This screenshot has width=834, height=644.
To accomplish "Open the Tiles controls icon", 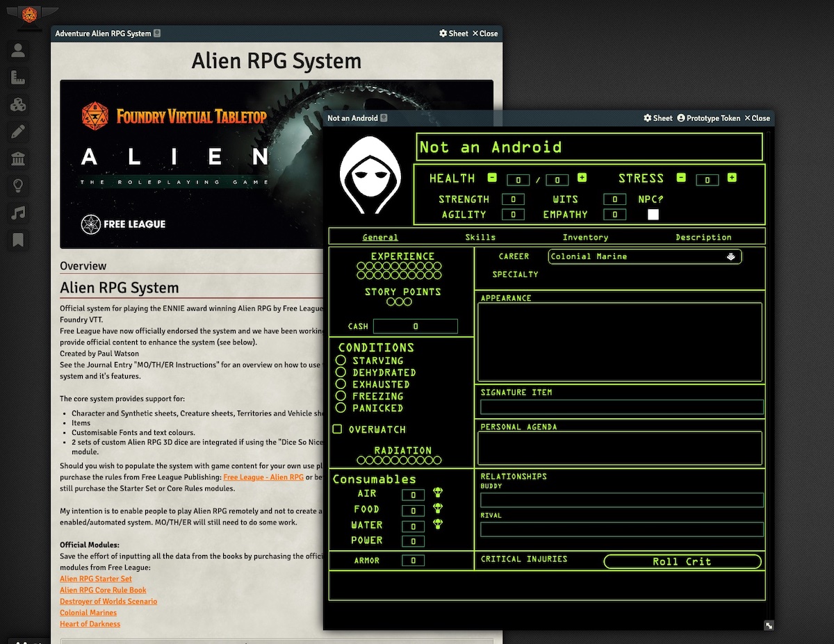I will (18, 105).
